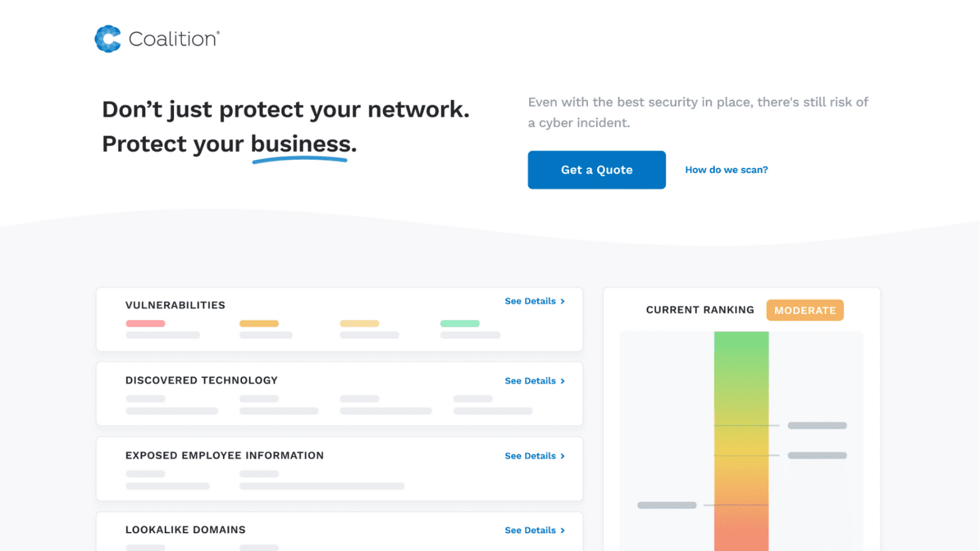Open See Details for Exposed Employee Information
980x551 pixels.
[x=530, y=456]
